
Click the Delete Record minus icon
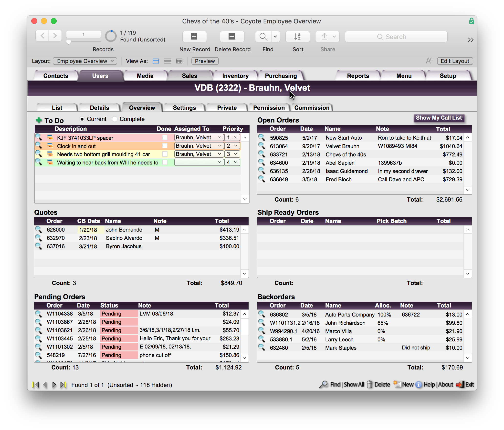232,37
